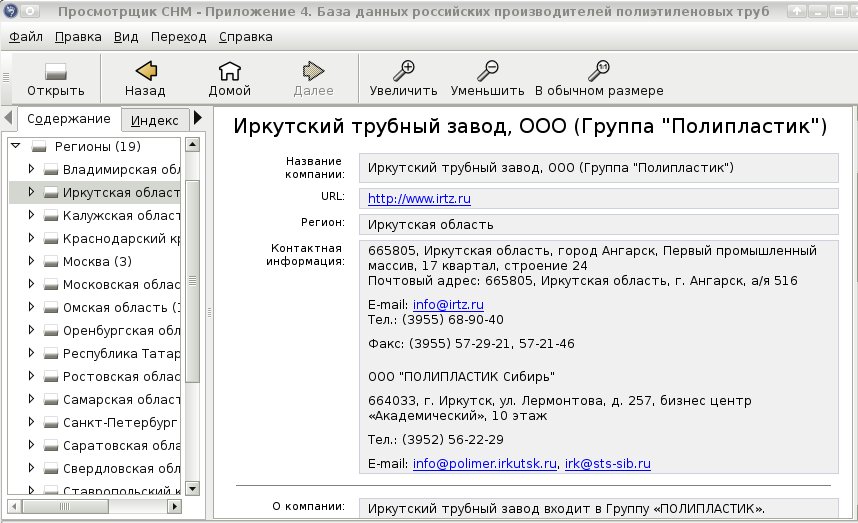
Task: Click the Оренбургская область book icon
Action: tap(51, 330)
